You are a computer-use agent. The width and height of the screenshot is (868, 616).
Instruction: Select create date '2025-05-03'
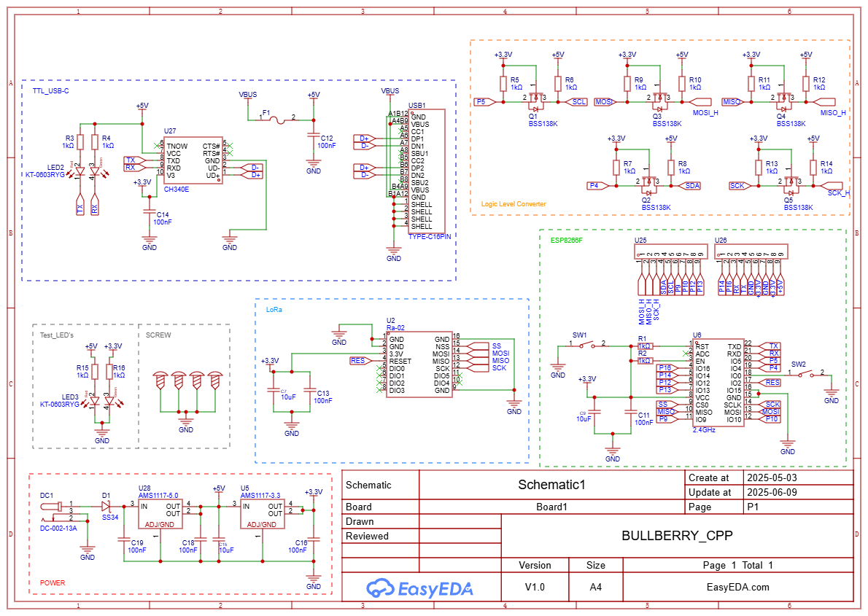tap(772, 477)
